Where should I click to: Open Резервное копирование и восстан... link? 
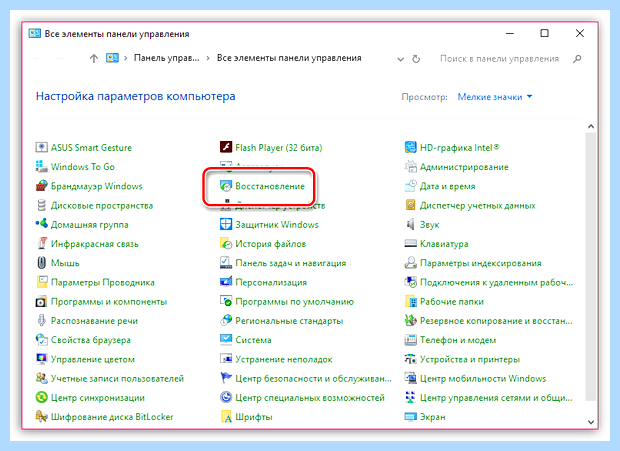click(x=496, y=321)
